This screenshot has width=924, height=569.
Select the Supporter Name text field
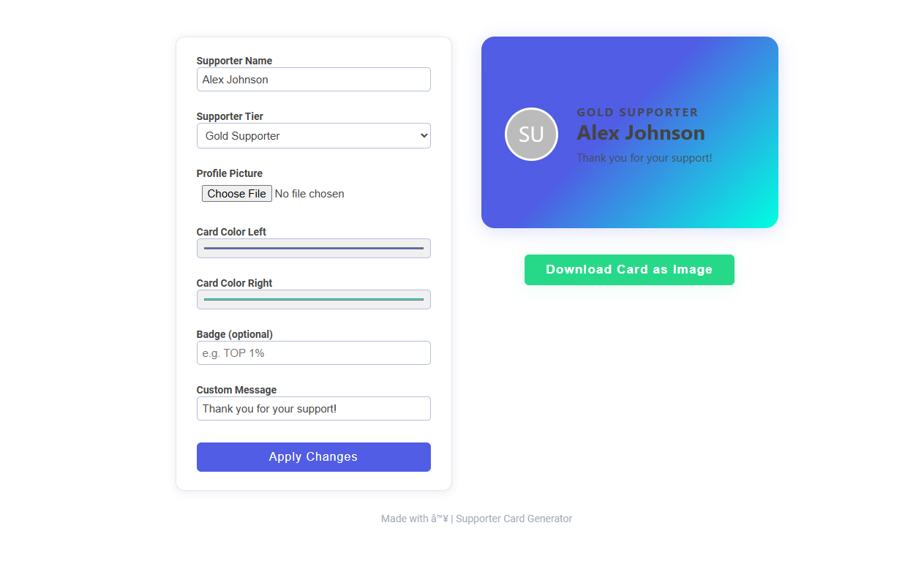(x=313, y=79)
